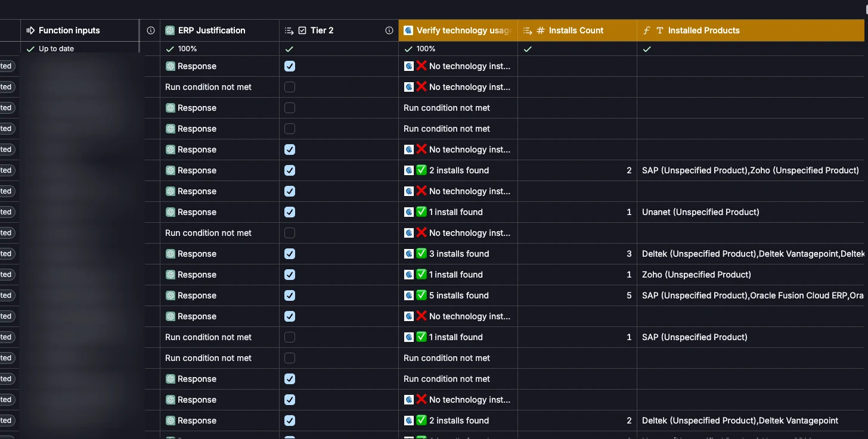Click the Function inputs column play icon
Image resolution: width=868 pixels, height=439 pixels.
(31, 30)
